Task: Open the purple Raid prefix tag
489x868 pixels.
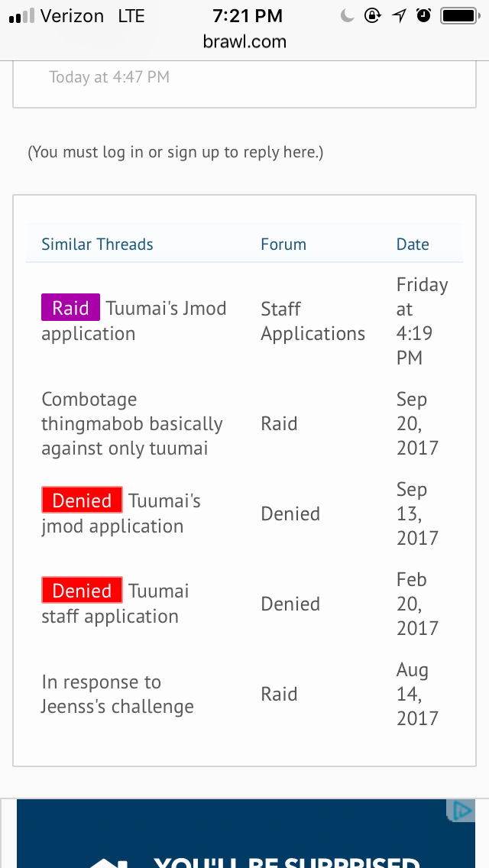Action: (70, 308)
